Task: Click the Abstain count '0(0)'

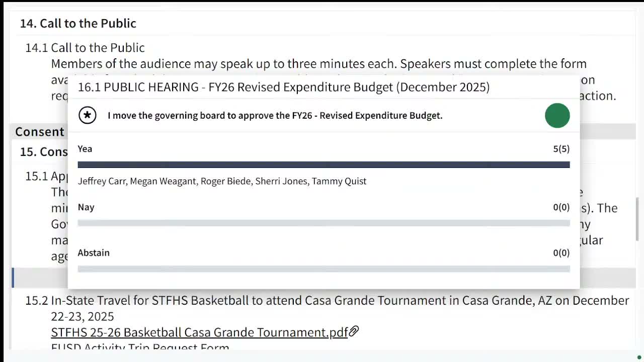Action: point(561,253)
